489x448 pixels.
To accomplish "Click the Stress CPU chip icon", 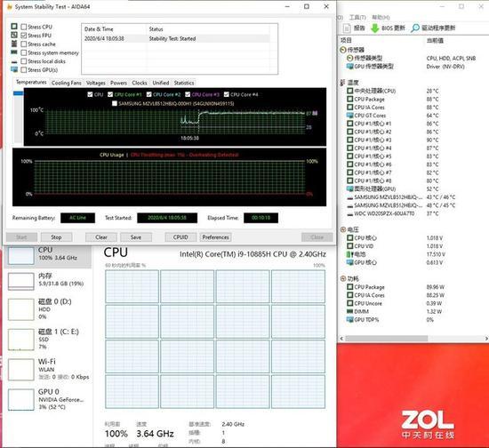I will pyautogui.click(x=14, y=27).
